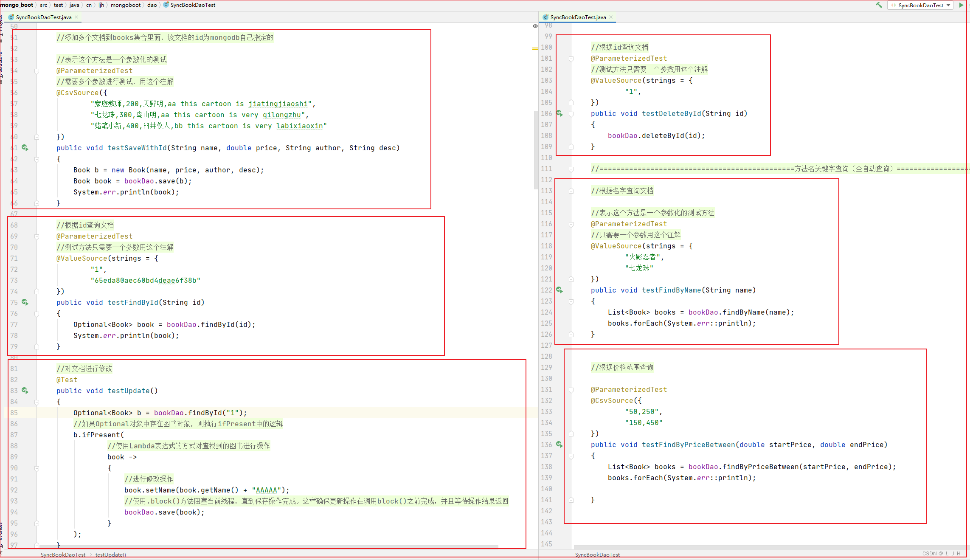Screen dimensions: 970x560
Task: Click the dao breadcrumb in the navigation bar
Action: click(152, 5)
